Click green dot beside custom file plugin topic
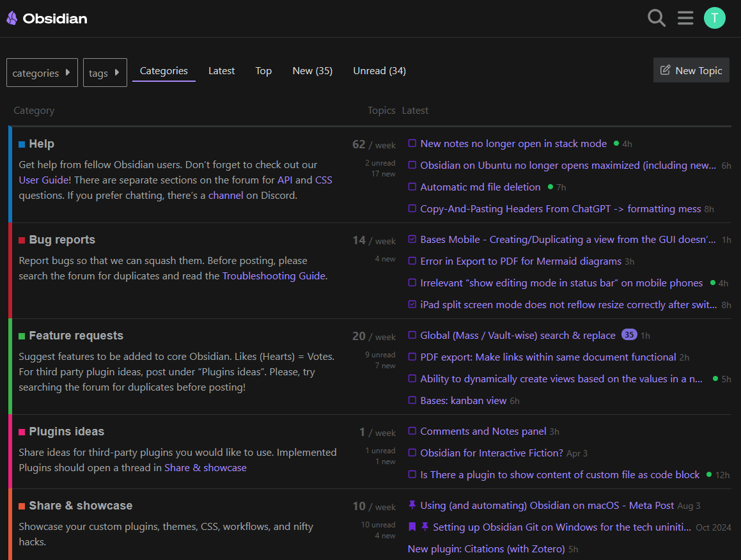 click(x=709, y=474)
